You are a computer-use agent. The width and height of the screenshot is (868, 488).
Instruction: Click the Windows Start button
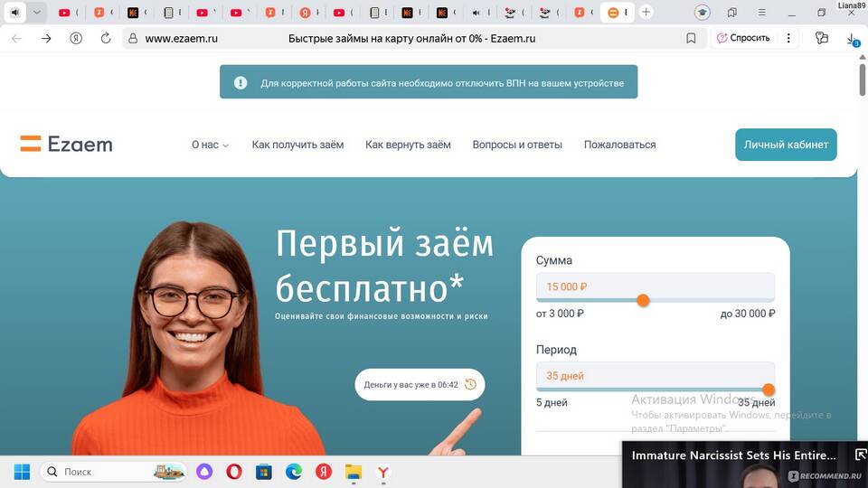click(22, 472)
